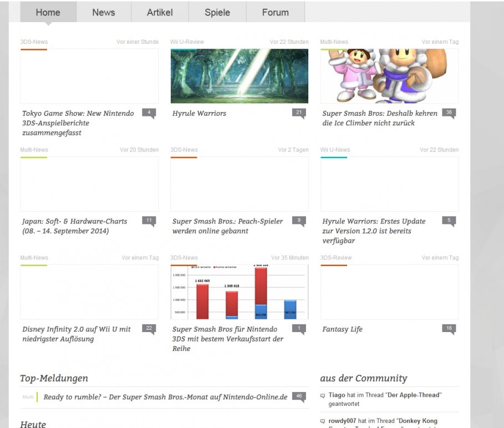504x428 pixels.
Task: Read the Peach-Spieler werden online gebannt article
Action: tap(227, 226)
